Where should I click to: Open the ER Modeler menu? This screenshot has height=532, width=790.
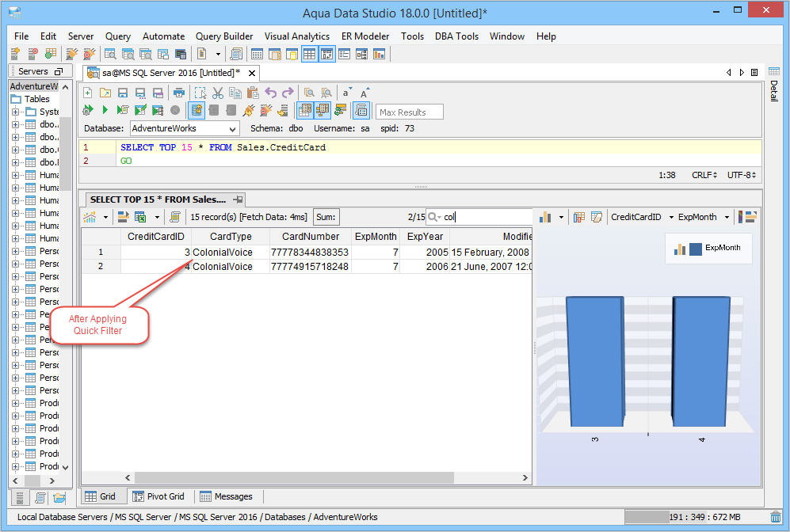tap(365, 36)
